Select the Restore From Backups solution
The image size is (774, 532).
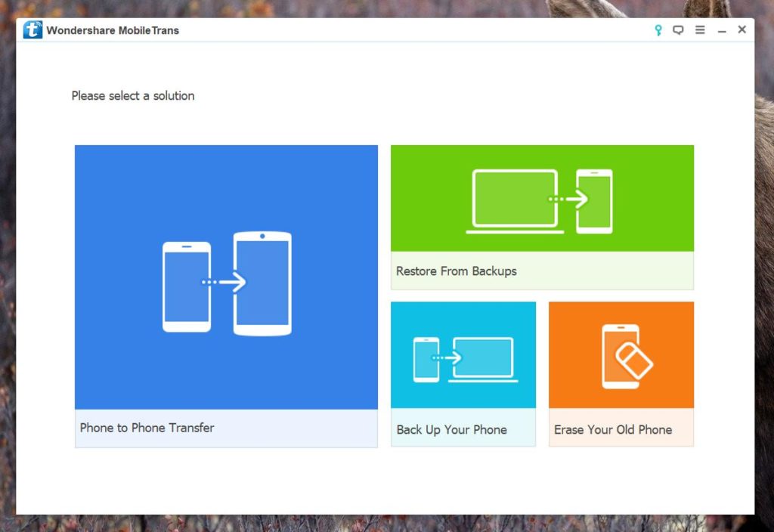tap(541, 217)
